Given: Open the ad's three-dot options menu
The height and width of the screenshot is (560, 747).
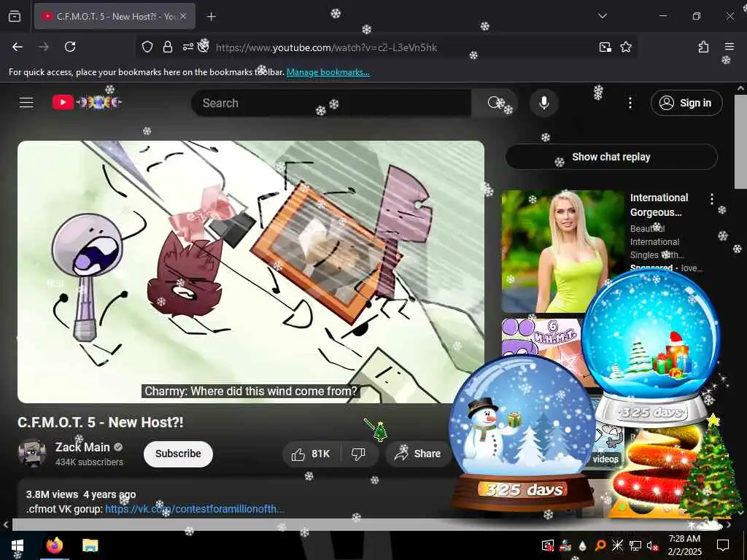Looking at the screenshot, I should [712, 199].
